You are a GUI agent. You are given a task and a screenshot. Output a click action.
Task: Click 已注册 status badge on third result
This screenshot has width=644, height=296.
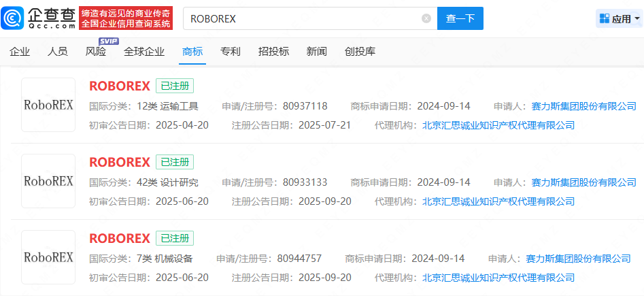coord(175,238)
